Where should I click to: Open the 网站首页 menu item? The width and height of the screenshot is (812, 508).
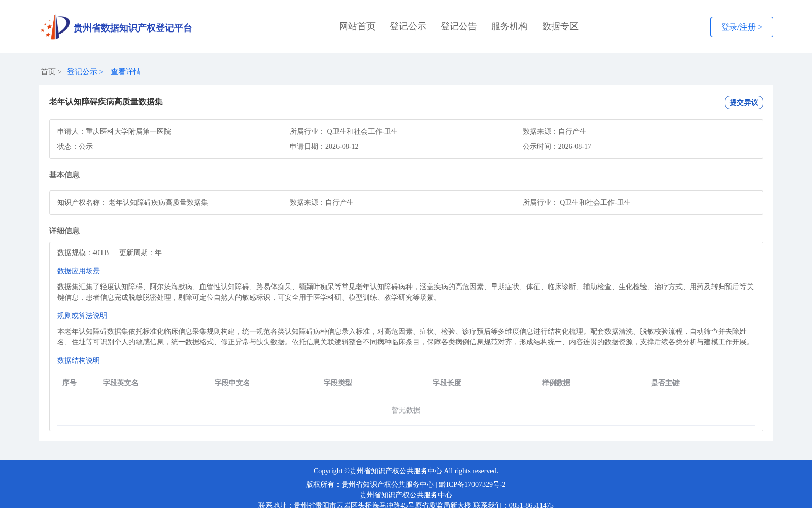tap(357, 26)
